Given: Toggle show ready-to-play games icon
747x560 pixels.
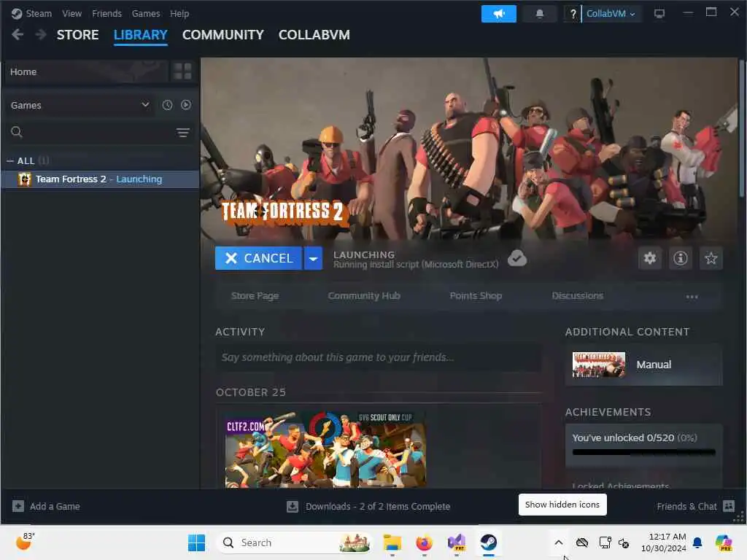Looking at the screenshot, I should coord(186,105).
